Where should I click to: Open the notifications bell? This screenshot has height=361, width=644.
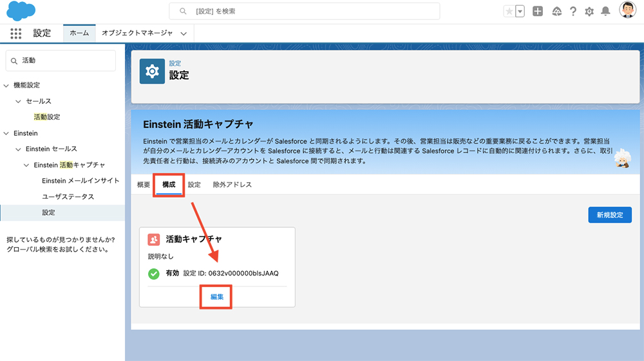[605, 12]
